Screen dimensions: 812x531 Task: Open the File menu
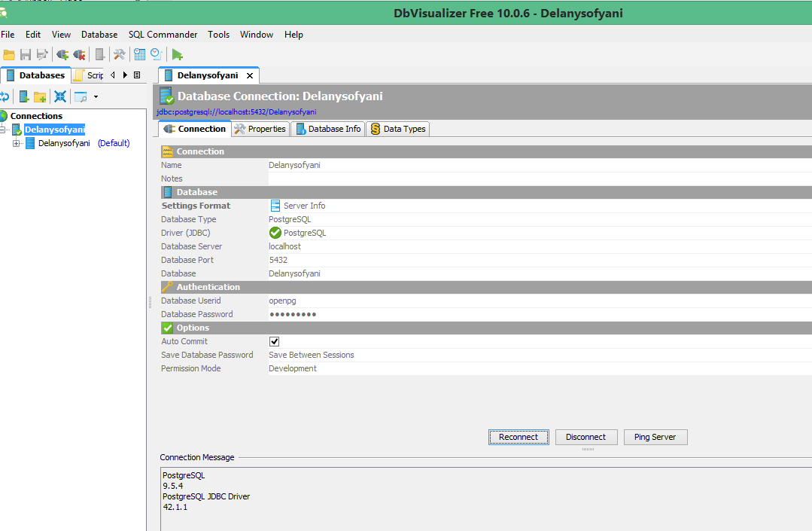pos(8,35)
